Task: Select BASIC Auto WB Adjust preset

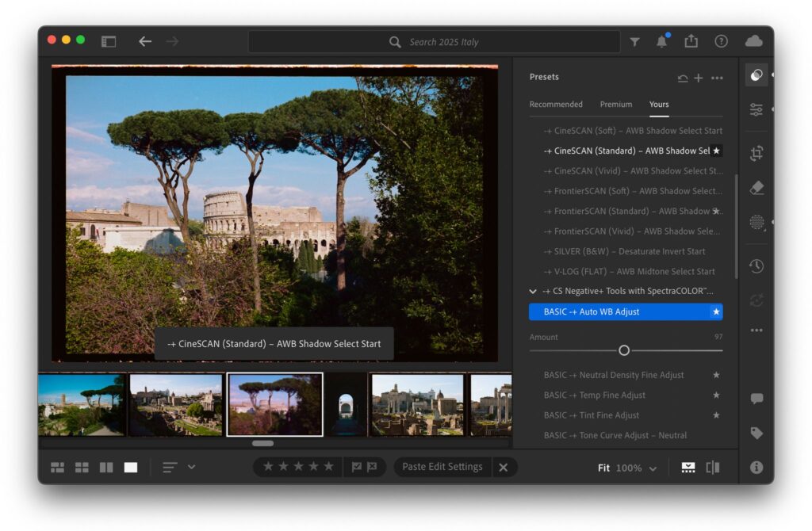Action: (x=626, y=311)
